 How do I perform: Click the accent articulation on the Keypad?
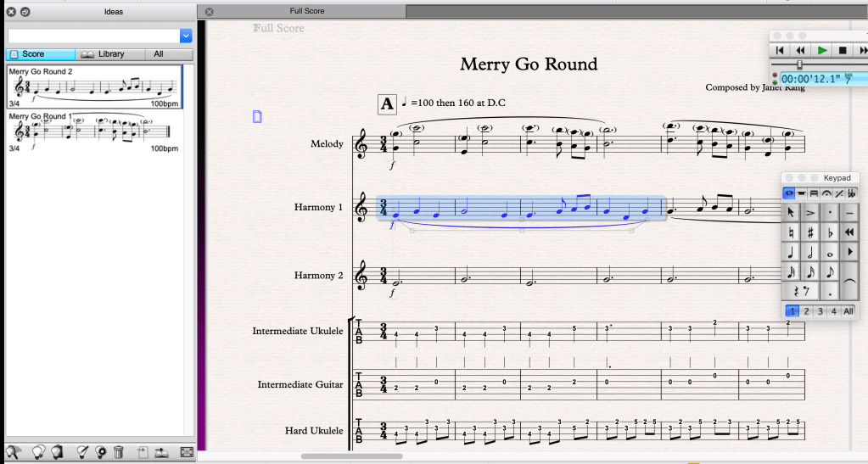point(811,210)
